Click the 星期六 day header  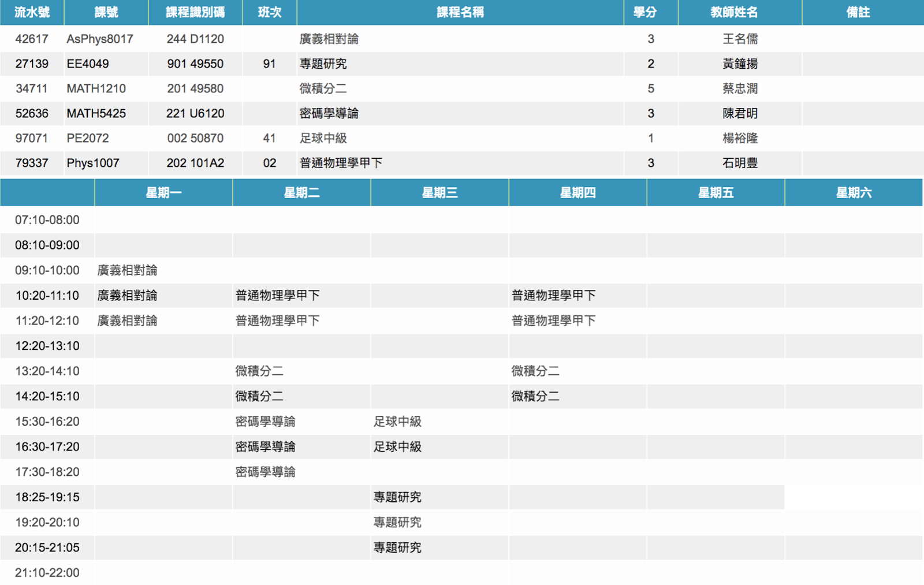(x=854, y=193)
